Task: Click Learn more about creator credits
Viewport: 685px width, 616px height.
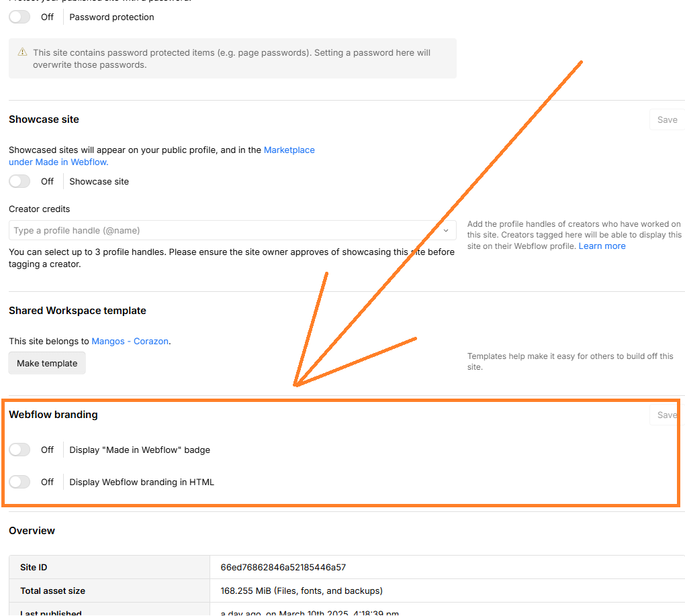Action: point(602,246)
